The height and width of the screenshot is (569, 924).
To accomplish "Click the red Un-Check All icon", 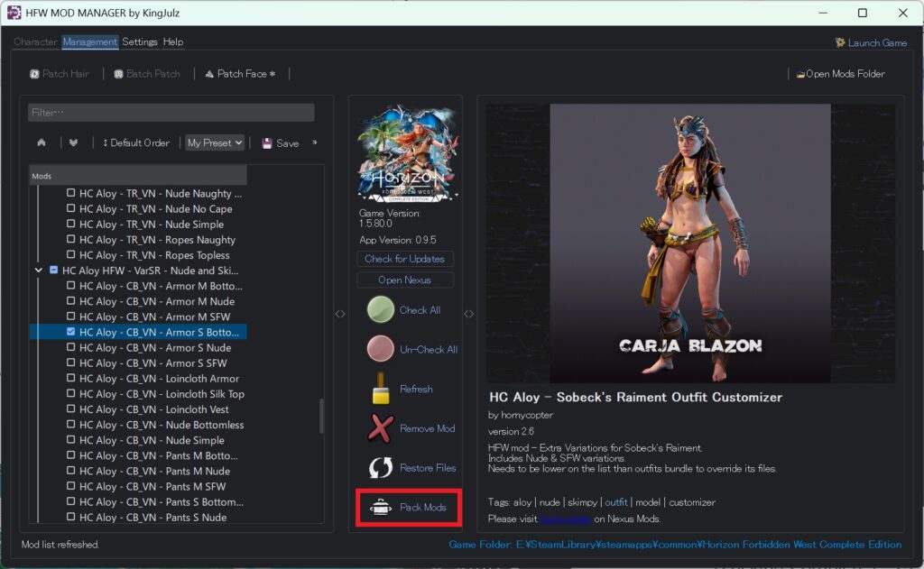I will pyautogui.click(x=381, y=349).
